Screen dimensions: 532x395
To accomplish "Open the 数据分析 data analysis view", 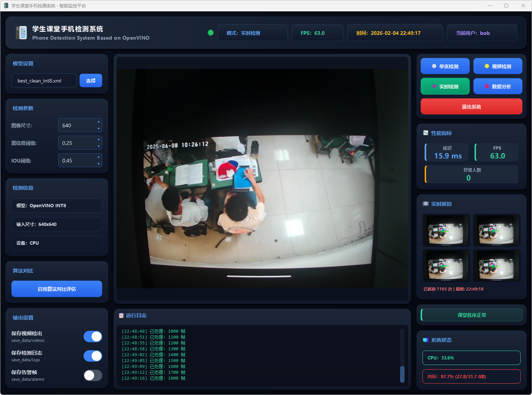I will 498,87.
